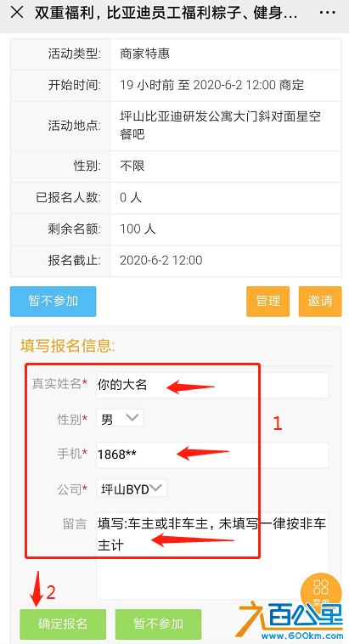This screenshot has width=349, height=644.
Task: Click the 填写报名信息 section heading
Action: [x=67, y=346]
